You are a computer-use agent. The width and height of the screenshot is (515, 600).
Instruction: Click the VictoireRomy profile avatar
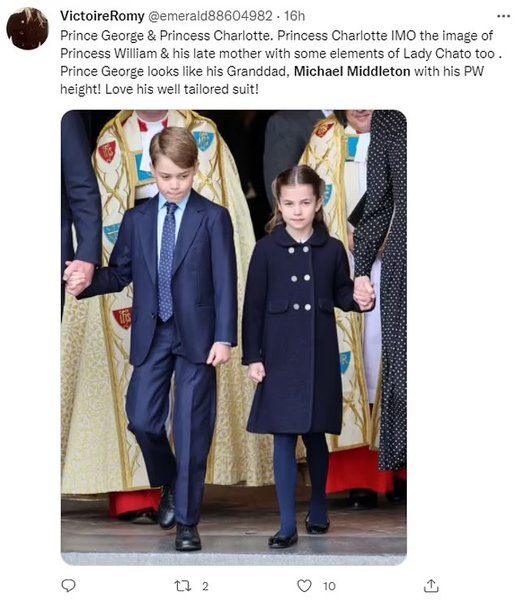click(28, 28)
